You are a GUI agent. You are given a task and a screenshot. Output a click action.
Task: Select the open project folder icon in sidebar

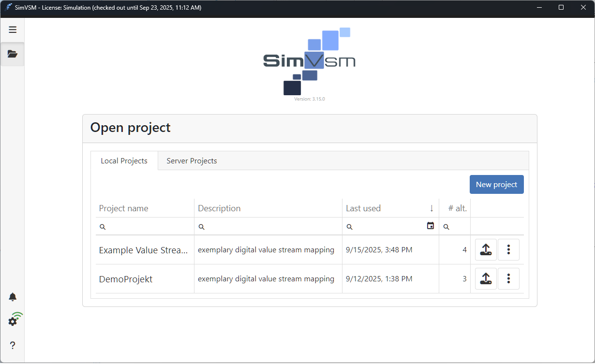(x=13, y=54)
